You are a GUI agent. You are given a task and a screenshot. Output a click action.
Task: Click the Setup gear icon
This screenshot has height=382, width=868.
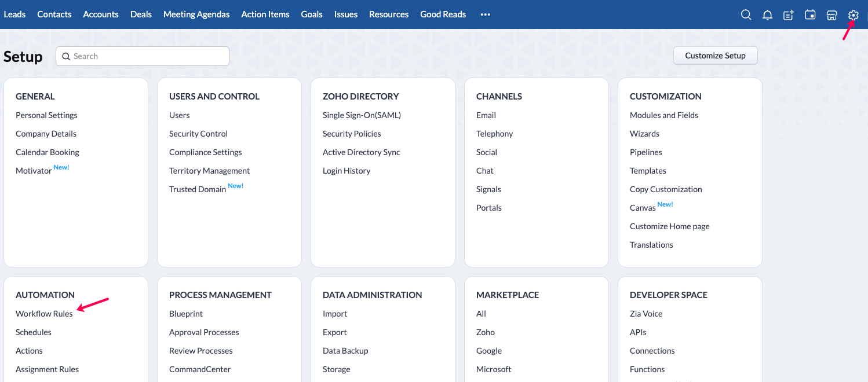pyautogui.click(x=853, y=15)
